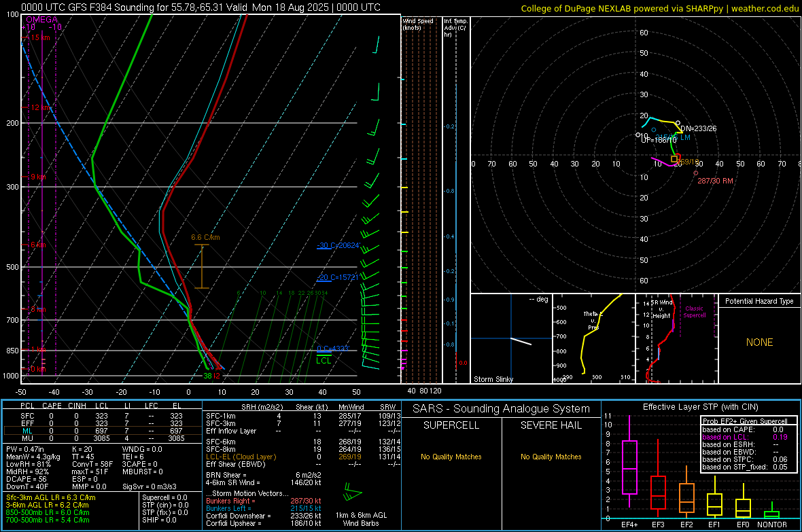Click the 700-500mb LR value
Viewport: 802px width, 532px height.
[48, 520]
